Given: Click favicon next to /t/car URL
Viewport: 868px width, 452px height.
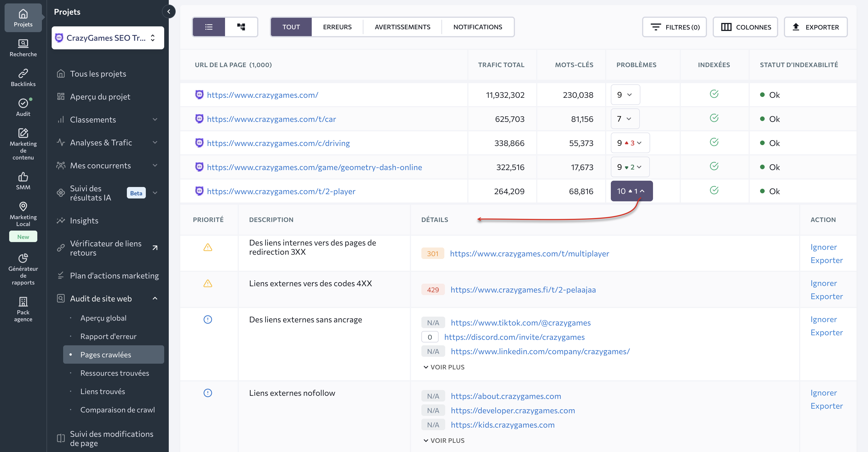Looking at the screenshot, I should [x=199, y=119].
